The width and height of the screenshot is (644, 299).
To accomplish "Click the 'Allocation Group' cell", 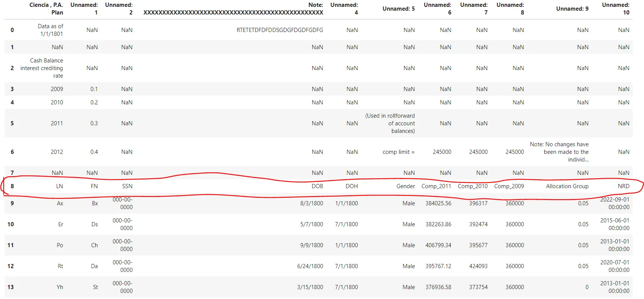I will (x=567, y=186).
